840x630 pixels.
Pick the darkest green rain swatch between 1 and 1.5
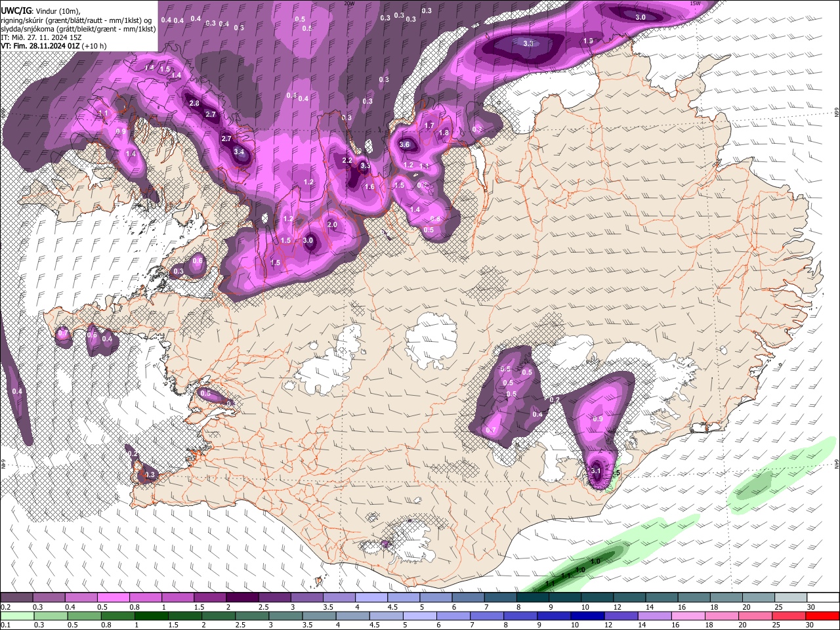coord(152,616)
